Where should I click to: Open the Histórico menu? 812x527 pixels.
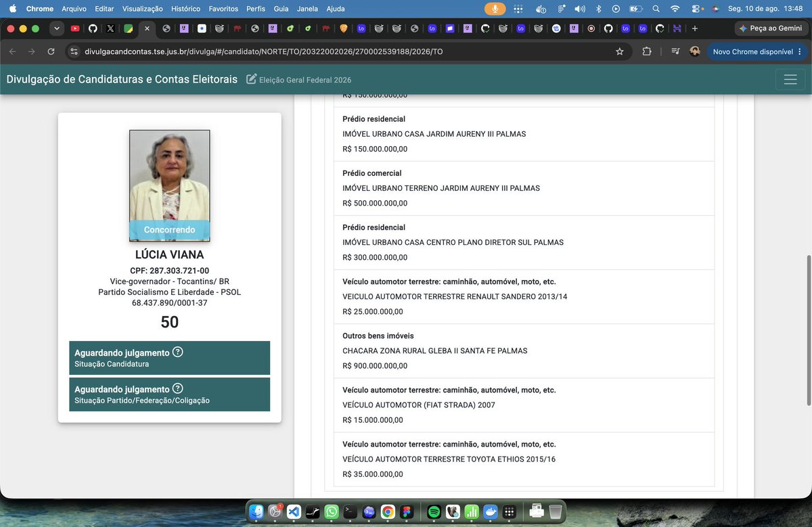click(x=185, y=9)
